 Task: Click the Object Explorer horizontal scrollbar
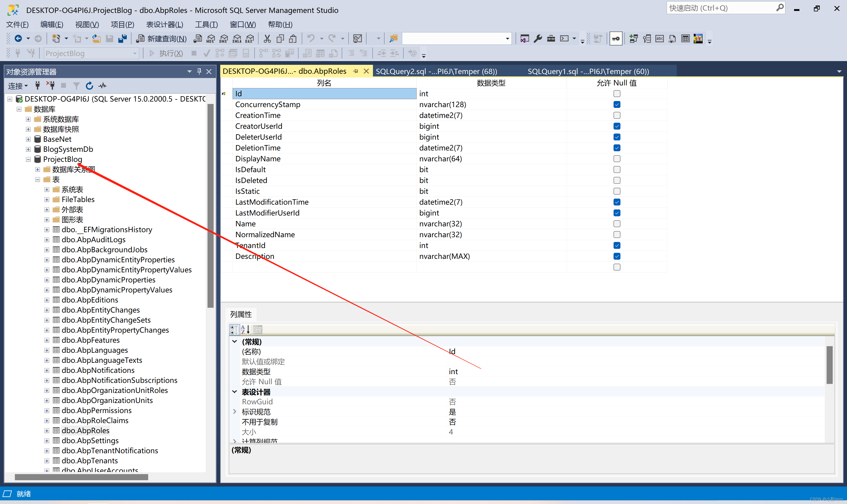coord(82,477)
